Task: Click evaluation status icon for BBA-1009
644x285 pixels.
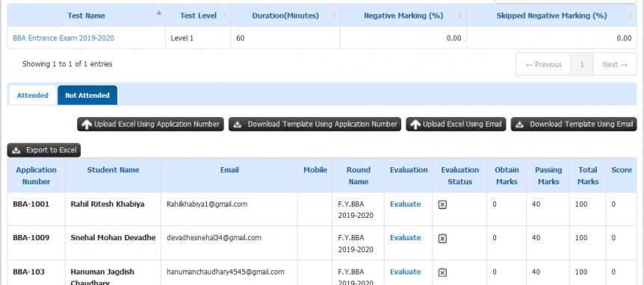Action: pyautogui.click(x=442, y=238)
